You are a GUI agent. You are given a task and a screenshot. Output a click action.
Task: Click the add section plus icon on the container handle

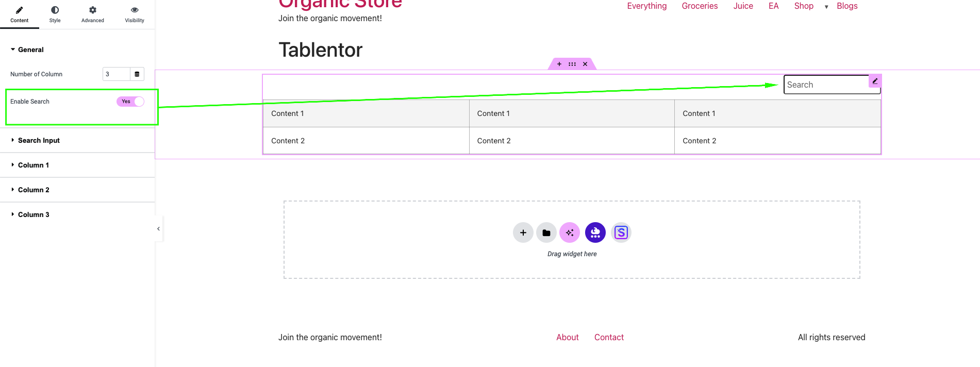tap(559, 64)
